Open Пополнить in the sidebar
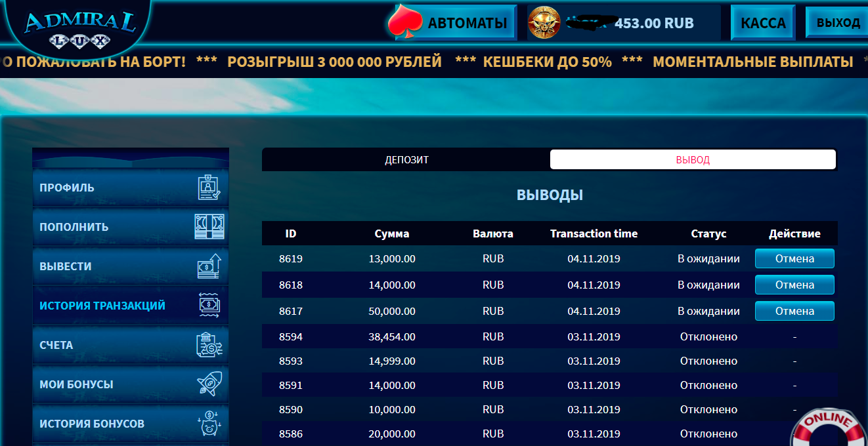The image size is (868, 446). click(x=131, y=227)
